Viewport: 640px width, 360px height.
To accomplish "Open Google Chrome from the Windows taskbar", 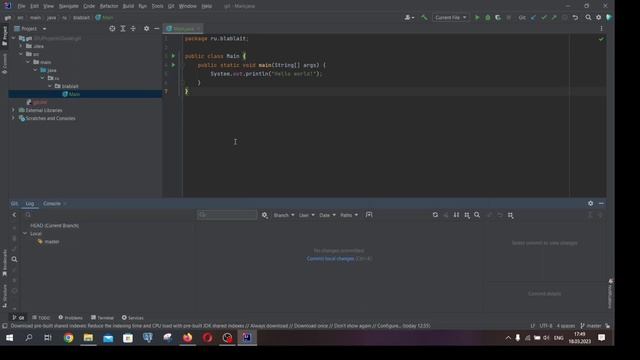I will click(x=68, y=338).
